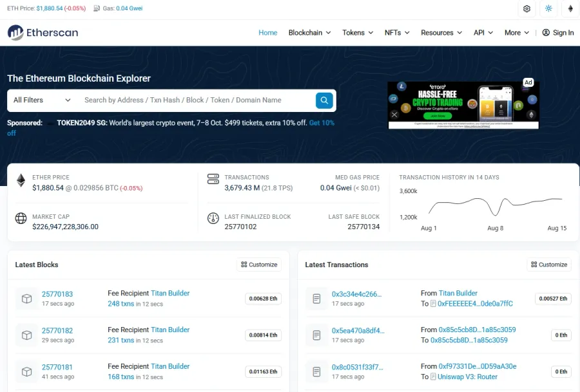The height and width of the screenshot is (392, 580).
Task: Open the 248 txns link
Action: pos(121,304)
